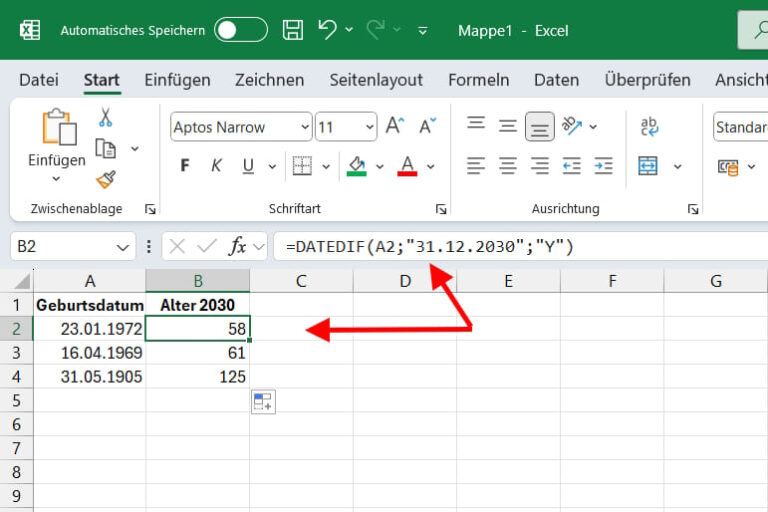768x512 pixels.
Task: Open the Ausrichtung dialog launcher
Action: (x=693, y=210)
